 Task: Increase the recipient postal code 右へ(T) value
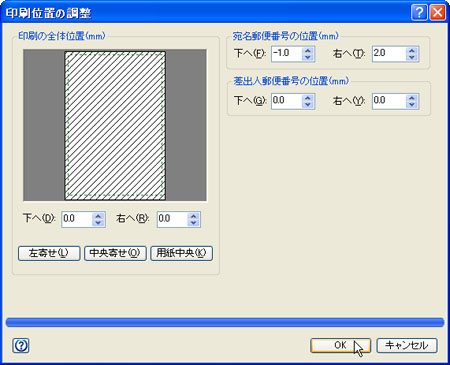(x=412, y=50)
